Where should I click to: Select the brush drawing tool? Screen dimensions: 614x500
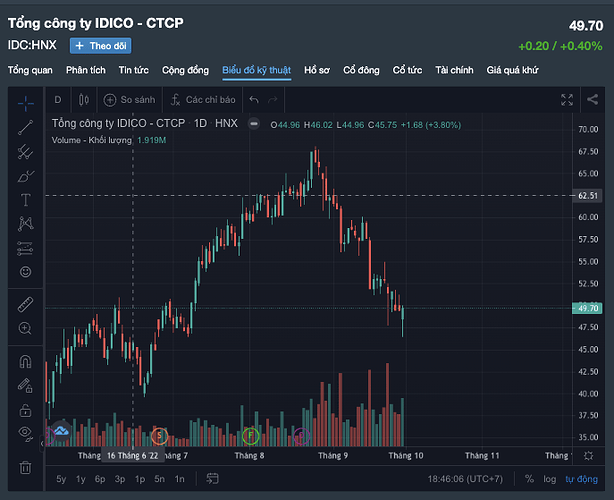pos(25,176)
